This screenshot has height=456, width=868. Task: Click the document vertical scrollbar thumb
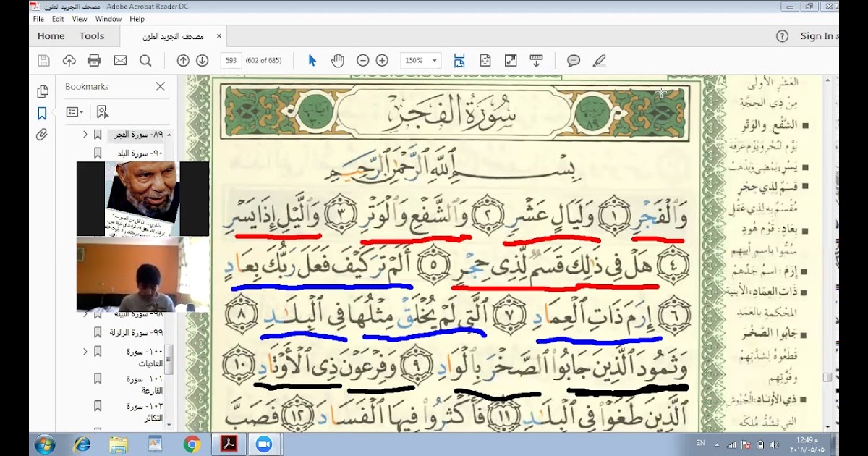point(827,378)
